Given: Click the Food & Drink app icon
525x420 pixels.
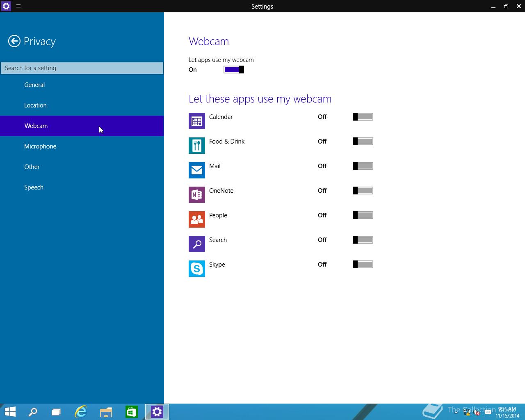Looking at the screenshot, I should [x=196, y=146].
